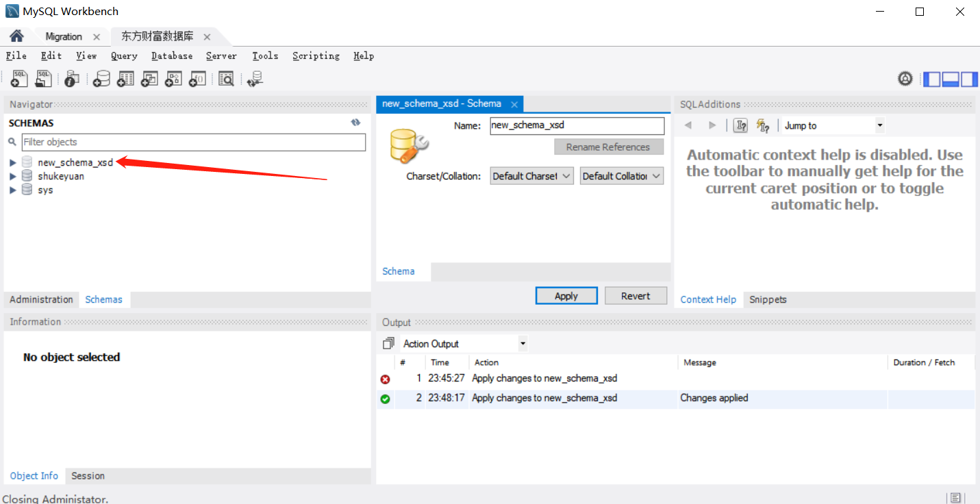Create a new SQL tab for queries
Image resolution: width=980 pixels, height=504 pixels.
(x=19, y=79)
